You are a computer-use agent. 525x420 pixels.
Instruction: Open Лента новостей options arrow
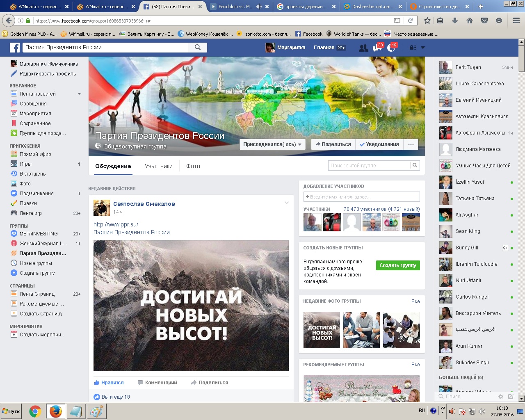coord(79,94)
